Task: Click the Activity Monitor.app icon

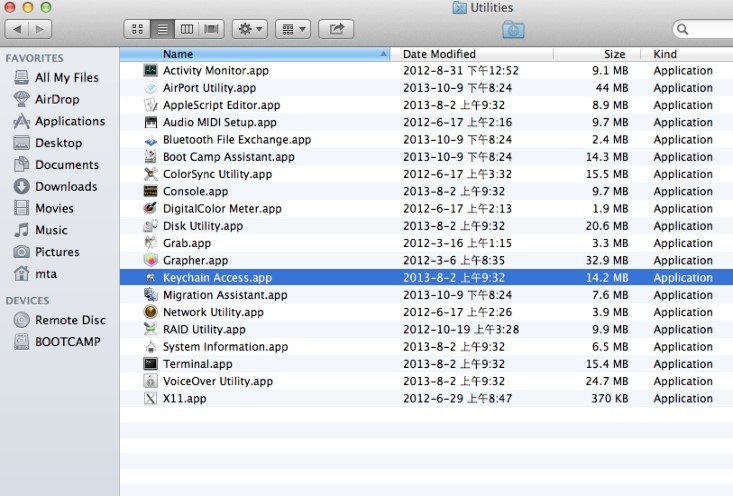Action: (x=151, y=71)
